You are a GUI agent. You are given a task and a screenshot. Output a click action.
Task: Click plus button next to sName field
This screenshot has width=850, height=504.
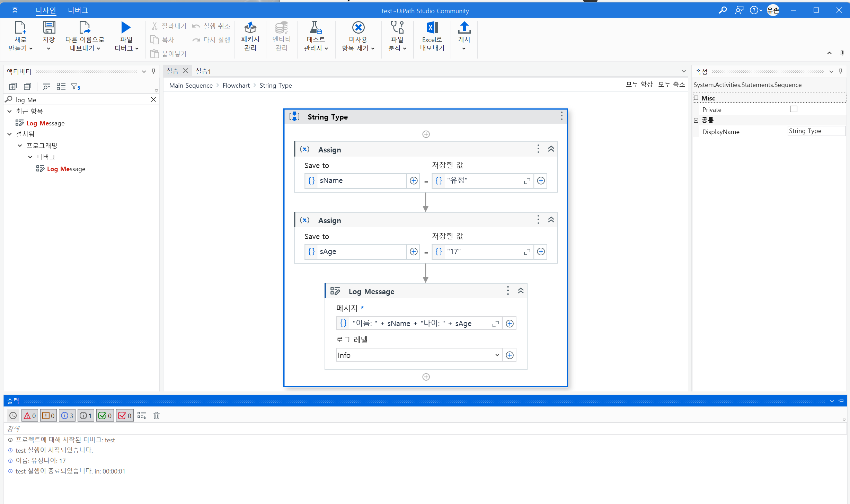[414, 181]
